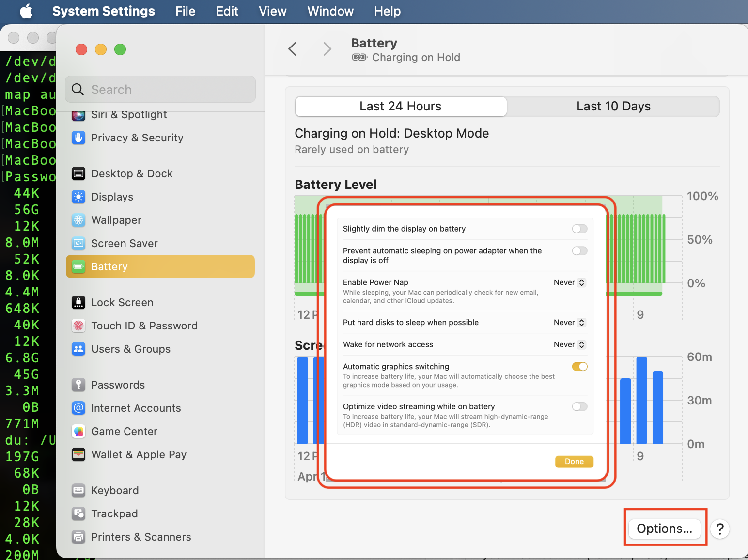This screenshot has width=748, height=560.
Task: Enable optimize video streaming while on battery
Action: tap(579, 406)
